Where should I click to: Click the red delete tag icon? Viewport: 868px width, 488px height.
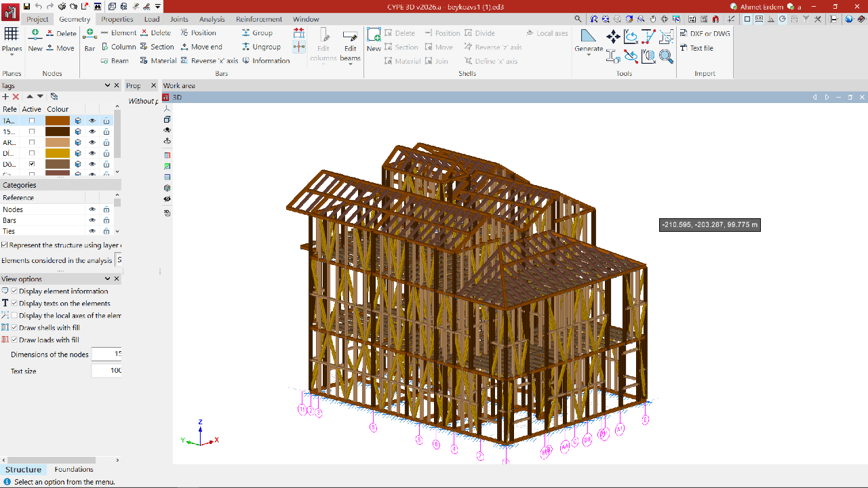pos(16,97)
